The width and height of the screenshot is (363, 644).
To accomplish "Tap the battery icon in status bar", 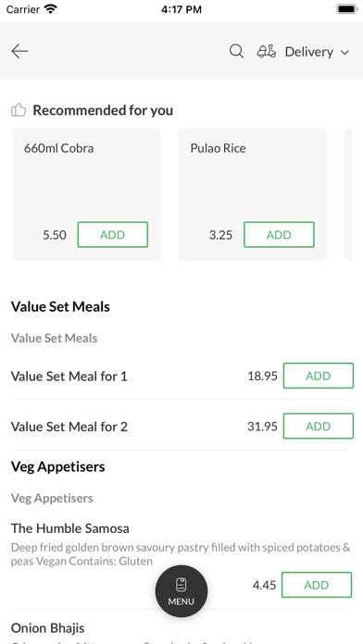I will coord(347,9).
